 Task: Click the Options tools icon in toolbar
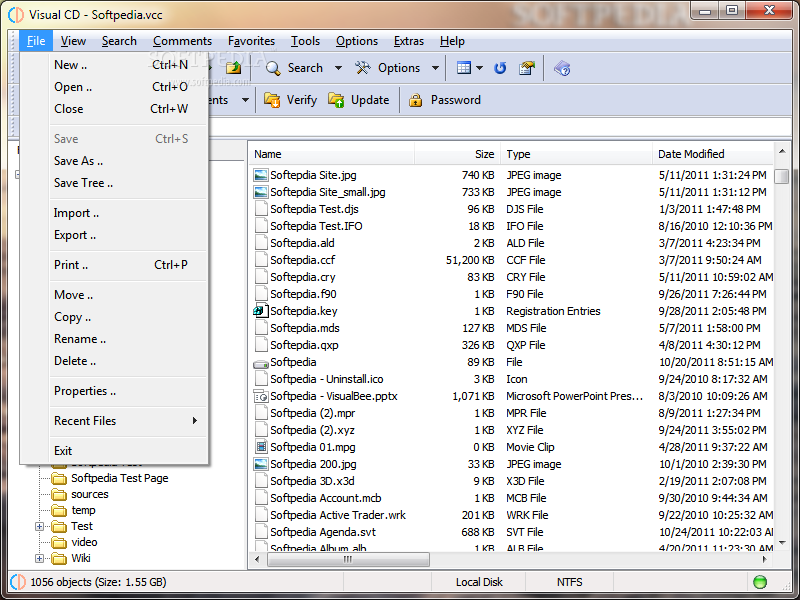[x=363, y=68]
